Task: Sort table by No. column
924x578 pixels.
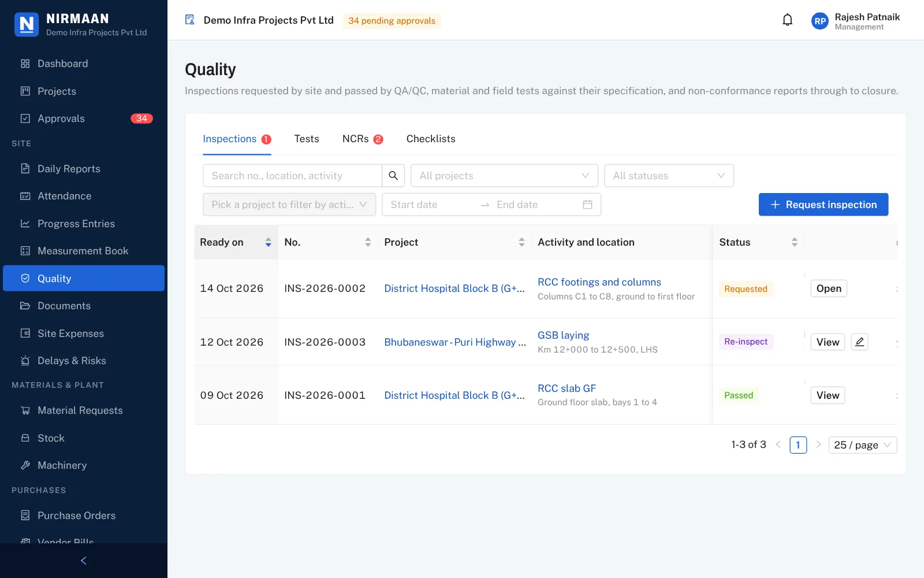Action: (x=327, y=242)
